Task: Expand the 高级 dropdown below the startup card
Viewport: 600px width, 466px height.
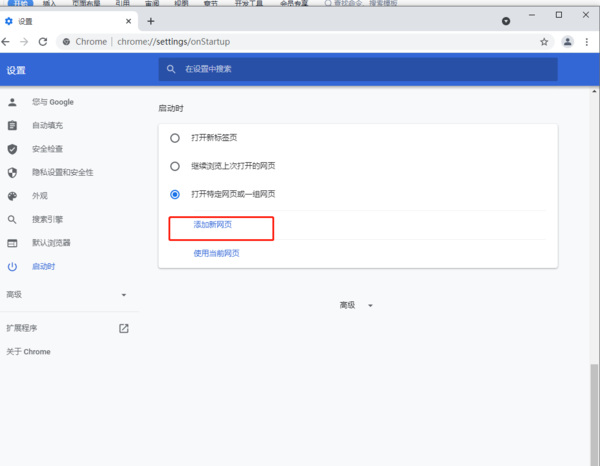Action: pos(356,305)
